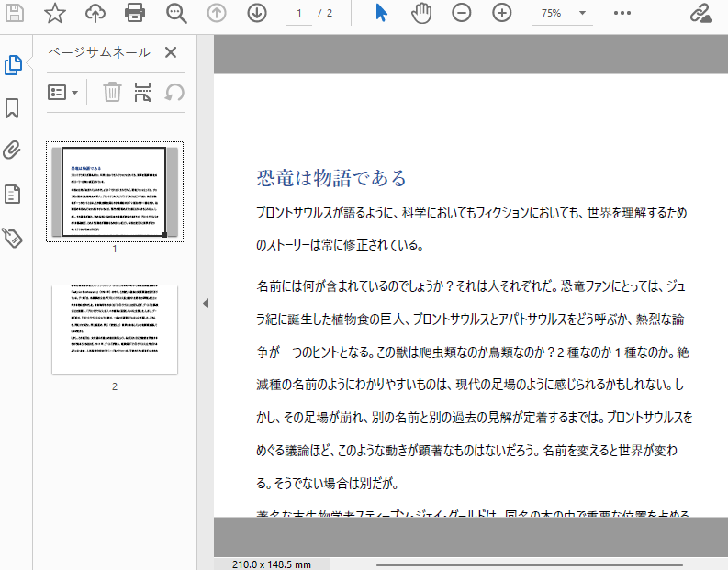Zoom in with plus button
728x570 pixels.
click(502, 13)
